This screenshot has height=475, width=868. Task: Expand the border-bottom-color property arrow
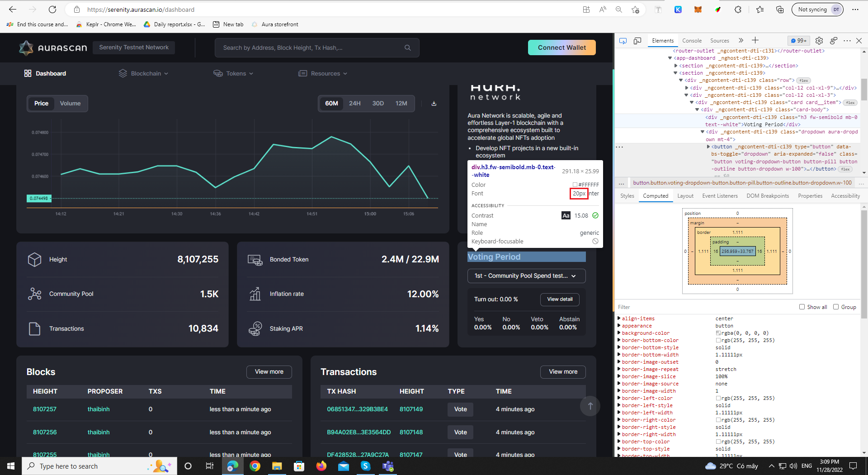619,340
